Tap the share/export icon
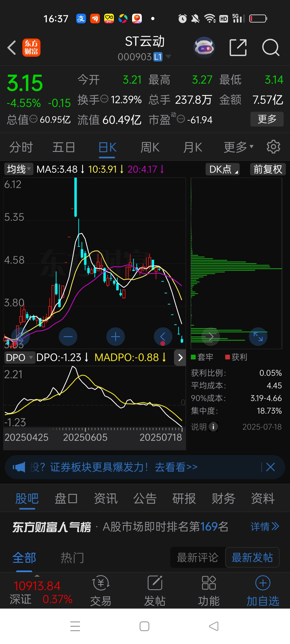 coord(238,47)
